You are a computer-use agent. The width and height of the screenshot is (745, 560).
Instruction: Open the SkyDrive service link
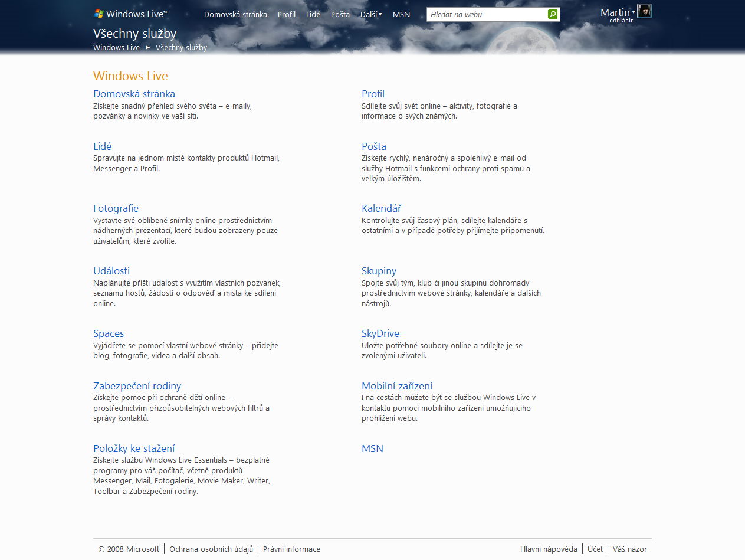click(x=380, y=333)
